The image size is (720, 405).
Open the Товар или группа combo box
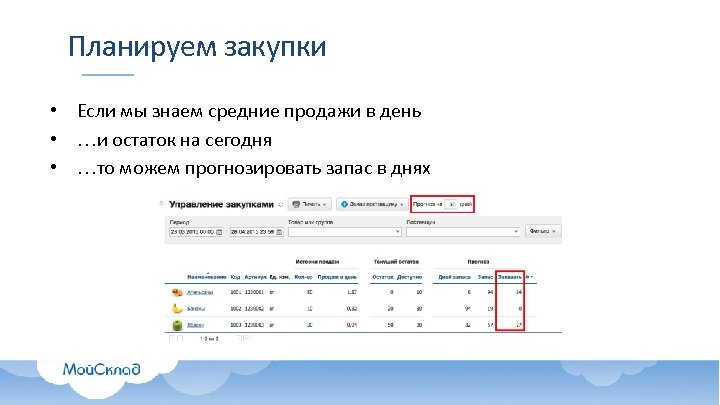345,232
